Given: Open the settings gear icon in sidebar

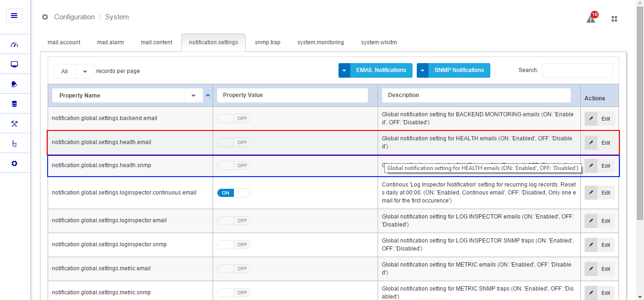Looking at the screenshot, I should (14, 163).
